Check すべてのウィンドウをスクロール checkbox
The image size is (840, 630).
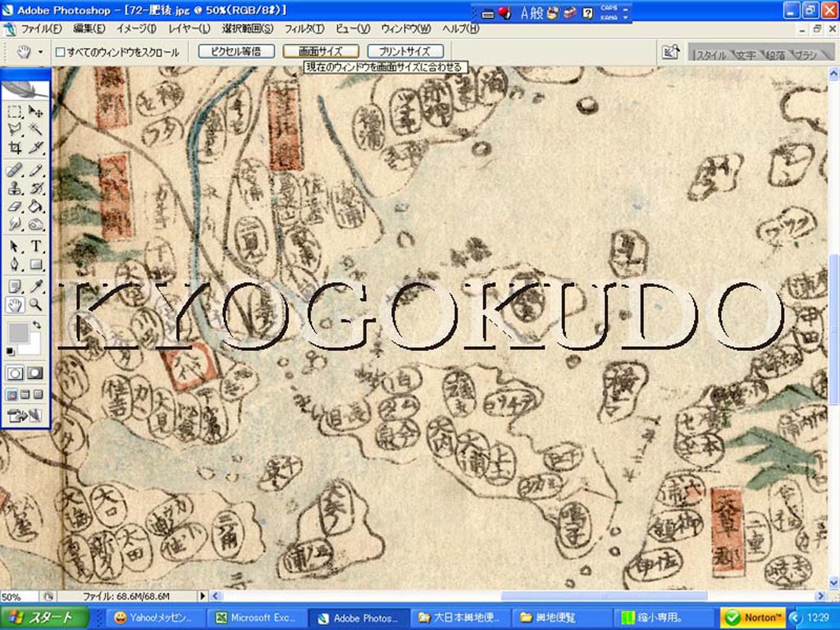[x=61, y=52]
